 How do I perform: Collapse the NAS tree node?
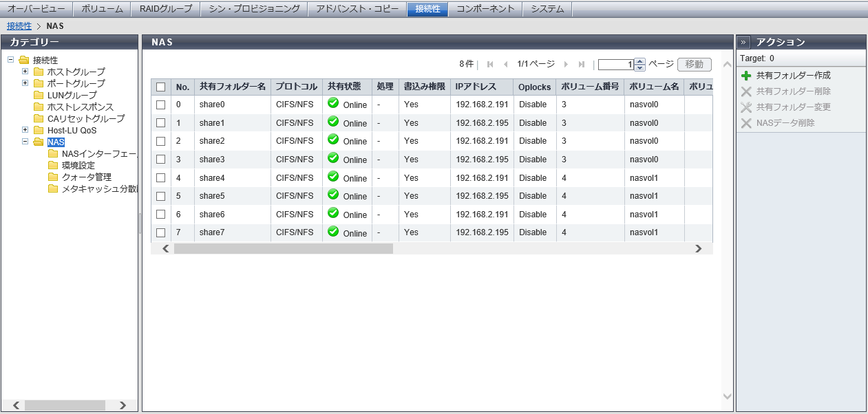[25, 142]
